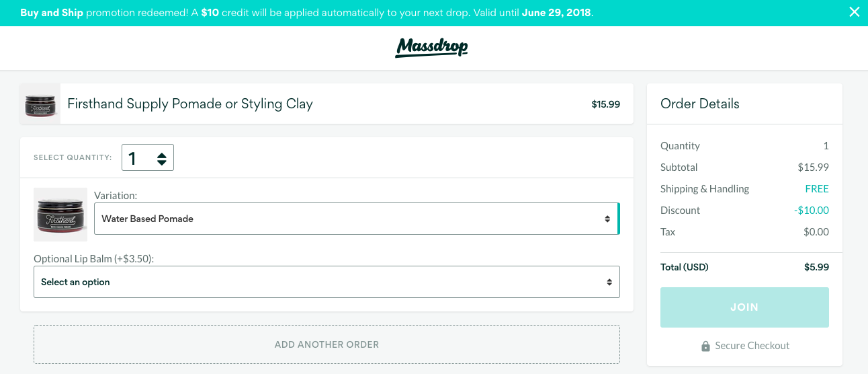Viewport: 868px width, 374px height.
Task: Click the Firsthand Supply Pomade product title
Action: [x=190, y=104]
